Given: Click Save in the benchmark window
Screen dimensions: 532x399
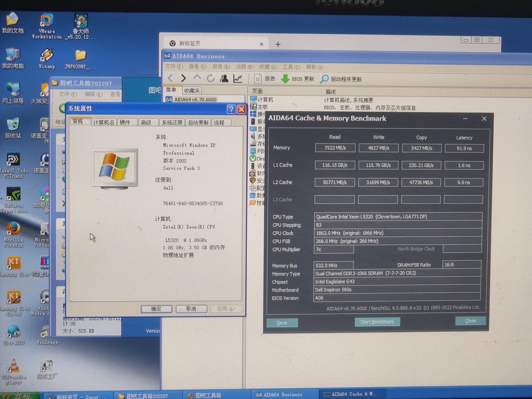Looking at the screenshot, I should pos(282,322).
